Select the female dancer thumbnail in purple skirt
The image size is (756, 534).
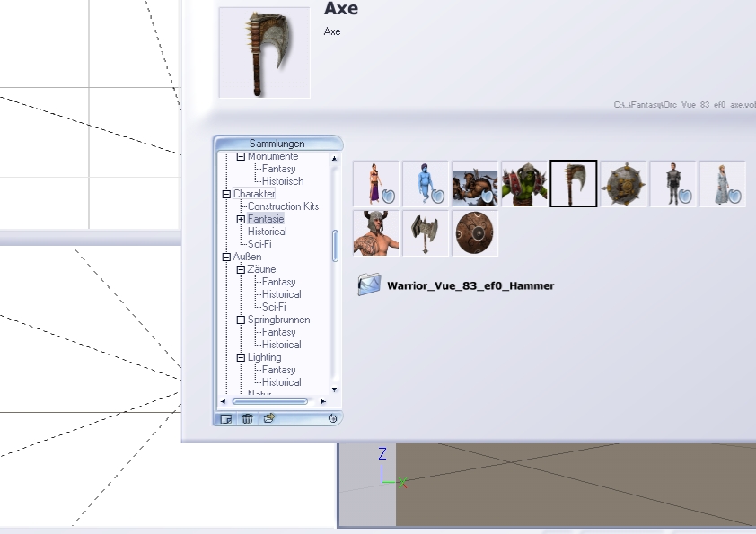pyautogui.click(x=376, y=184)
